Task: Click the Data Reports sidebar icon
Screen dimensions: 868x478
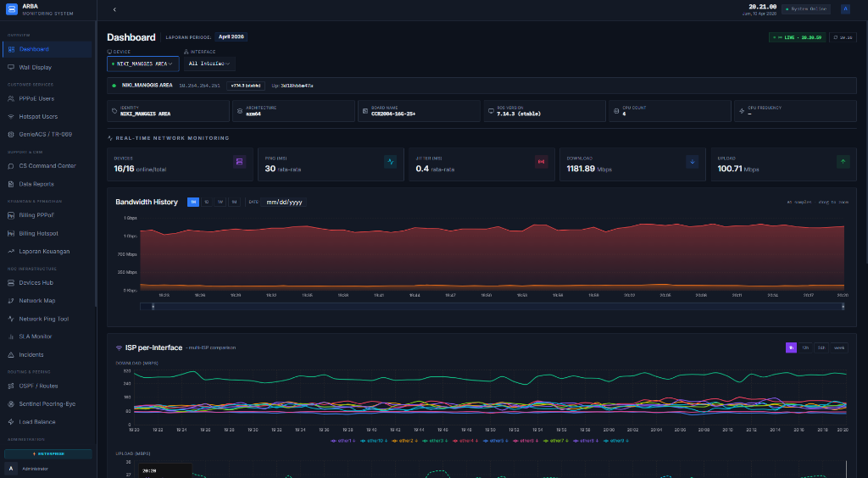Action: (12, 184)
